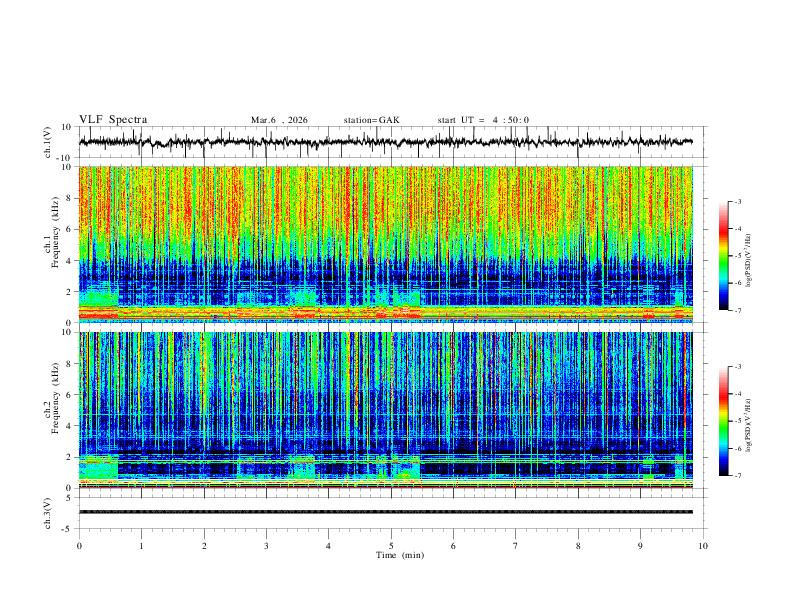Click the ch.3 flat signal trace
Viewport: 792px width, 612px height.
(x=386, y=512)
